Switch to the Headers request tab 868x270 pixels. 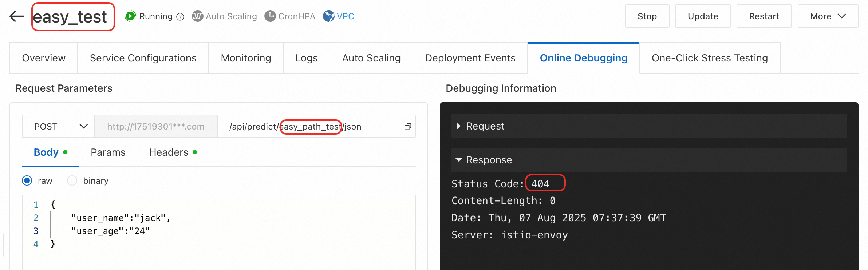[169, 152]
